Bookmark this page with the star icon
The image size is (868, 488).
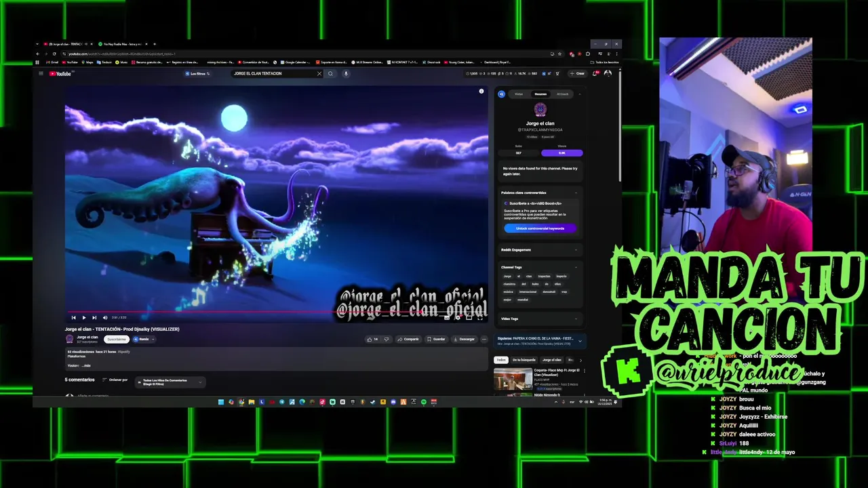(x=559, y=54)
